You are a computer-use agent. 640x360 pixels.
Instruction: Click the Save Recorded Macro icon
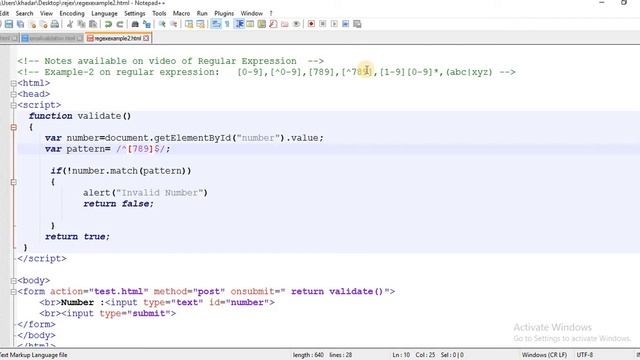click(x=357, y=24)
